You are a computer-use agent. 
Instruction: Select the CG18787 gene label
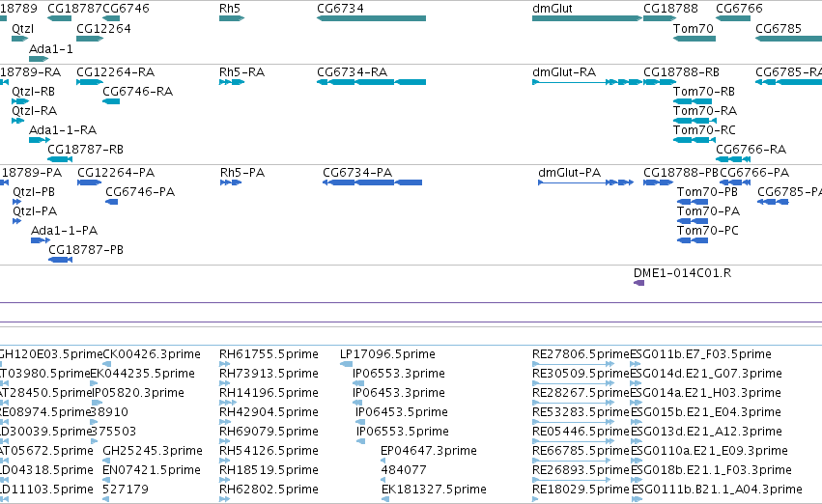74,9
